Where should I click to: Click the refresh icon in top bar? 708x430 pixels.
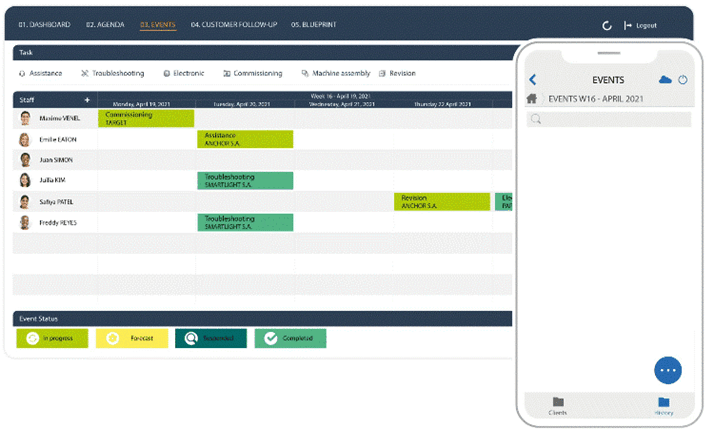(x=607, y=25)
